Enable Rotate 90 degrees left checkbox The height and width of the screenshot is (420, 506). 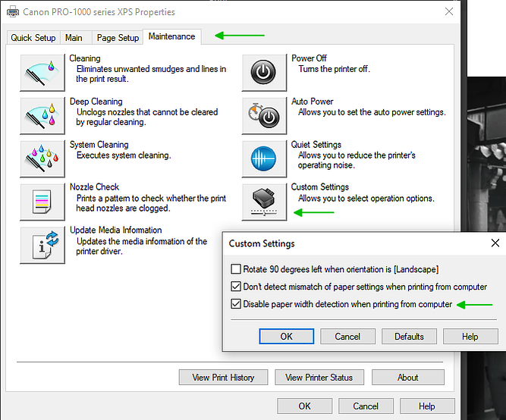coord(236,269)
